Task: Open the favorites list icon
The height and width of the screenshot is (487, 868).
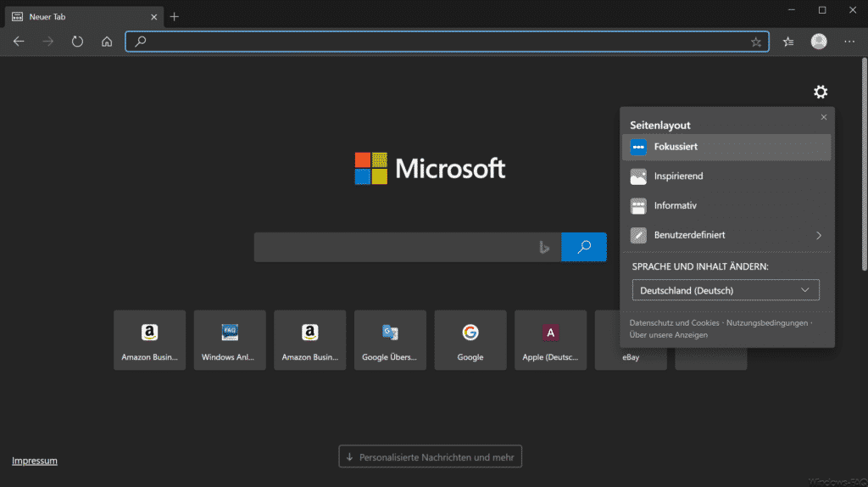Action: (788, 42)
